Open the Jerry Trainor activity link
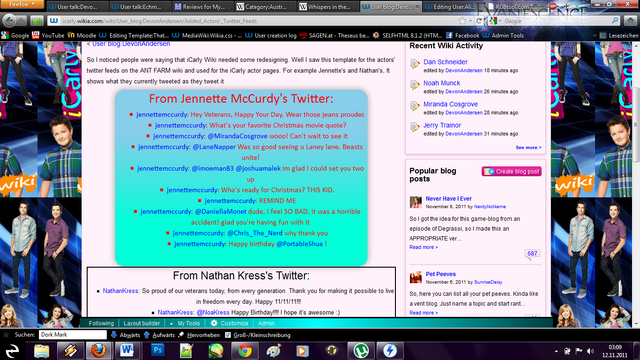 coord(442,125)
